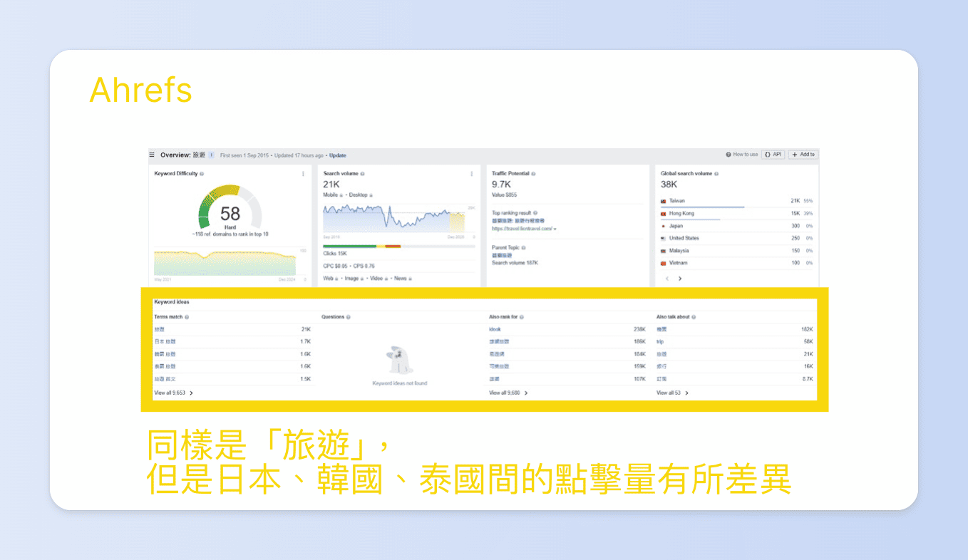Click the Update link
This screenshot has height=560, width=968.
[337, 155]
